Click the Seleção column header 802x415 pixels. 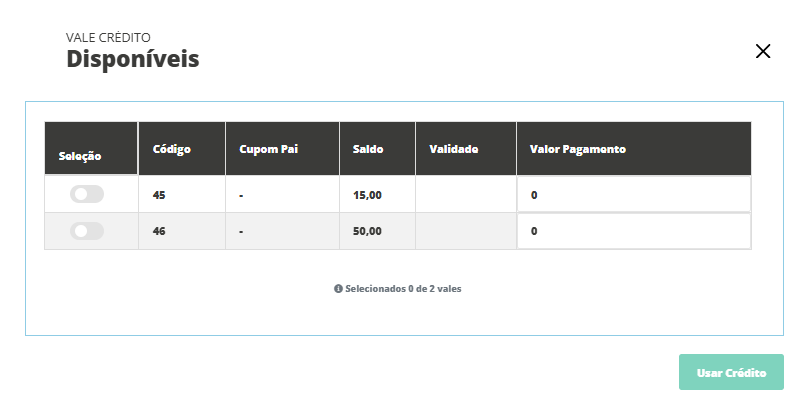[x=80, y=156]
